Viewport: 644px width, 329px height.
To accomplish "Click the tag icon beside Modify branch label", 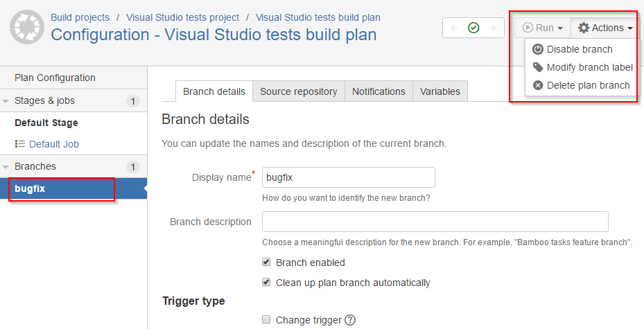I will [538, 67].
